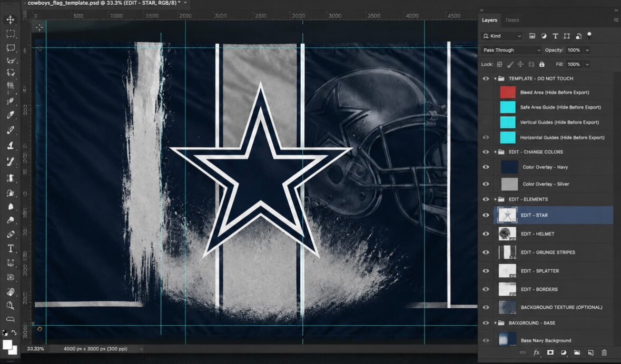
Task: Click the Fill 100% value field
Action: point(574,64)
